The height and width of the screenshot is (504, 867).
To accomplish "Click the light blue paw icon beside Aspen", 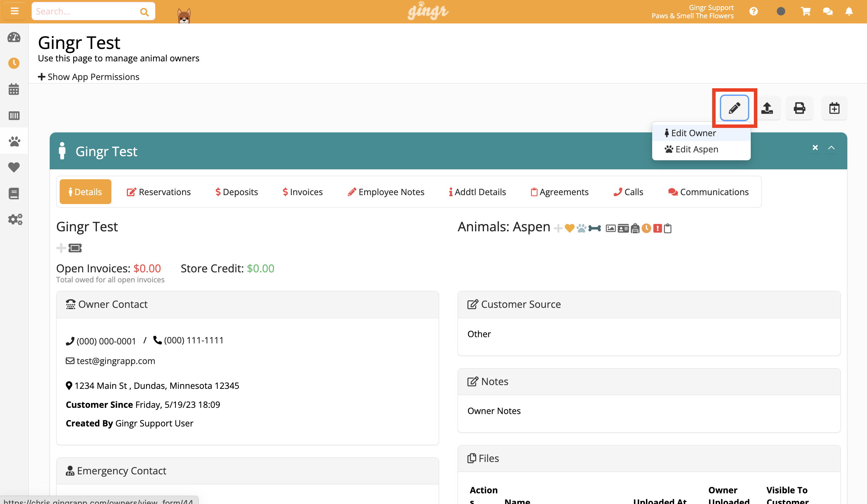I will (581, 228).
